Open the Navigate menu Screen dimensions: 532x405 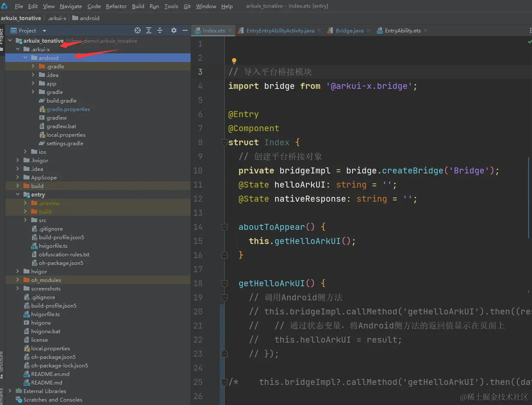71,6
